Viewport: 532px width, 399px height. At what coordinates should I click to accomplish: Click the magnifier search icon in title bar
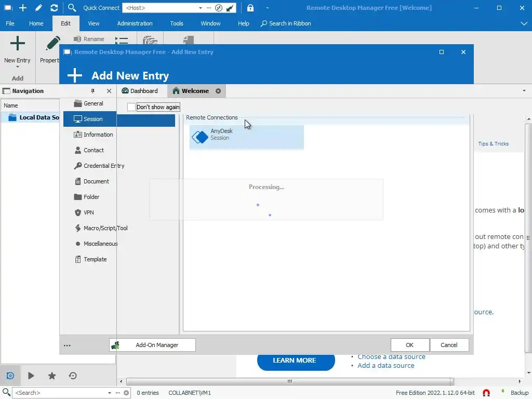point(72,7)
